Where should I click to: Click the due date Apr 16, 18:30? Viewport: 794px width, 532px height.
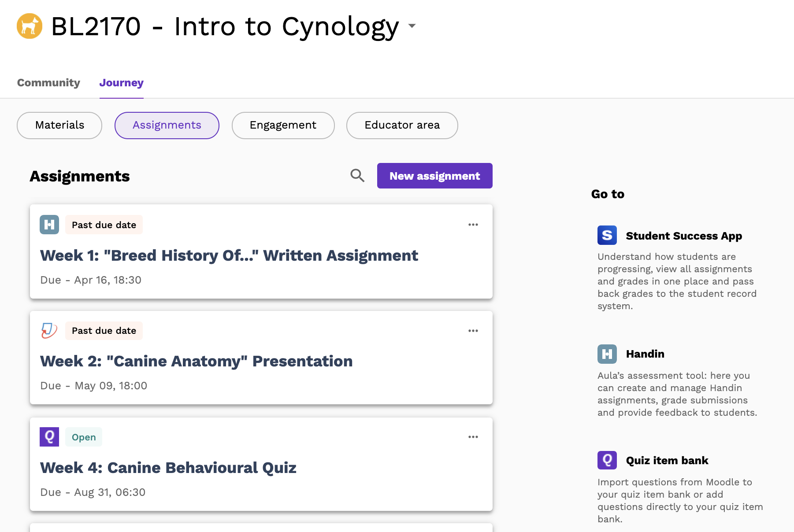coord(91,280)
